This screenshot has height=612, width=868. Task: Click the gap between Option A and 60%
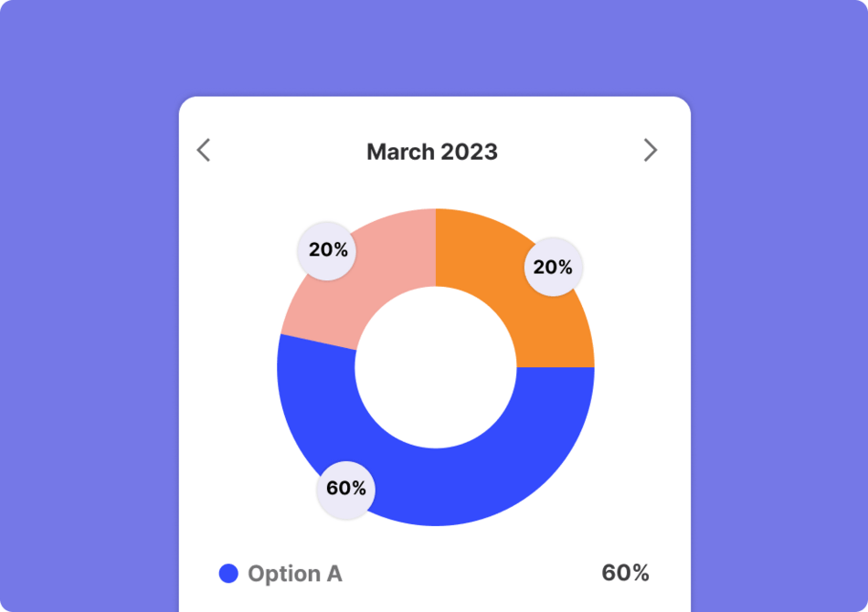471,574
